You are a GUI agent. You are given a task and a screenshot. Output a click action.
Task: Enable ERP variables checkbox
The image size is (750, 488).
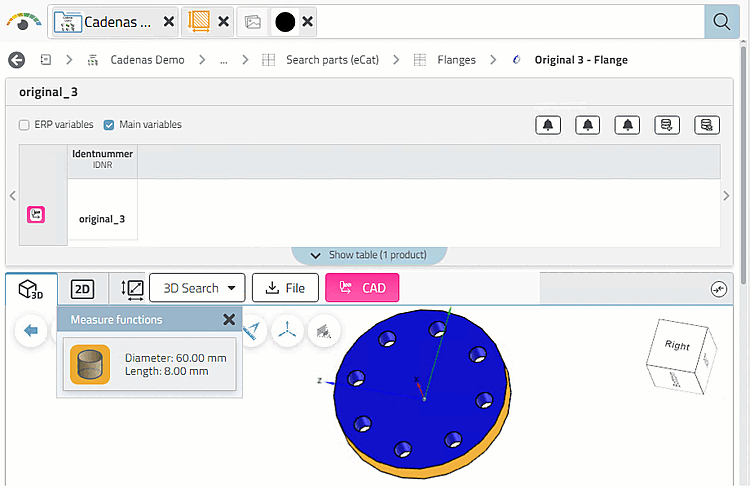(x=24, y=125)
